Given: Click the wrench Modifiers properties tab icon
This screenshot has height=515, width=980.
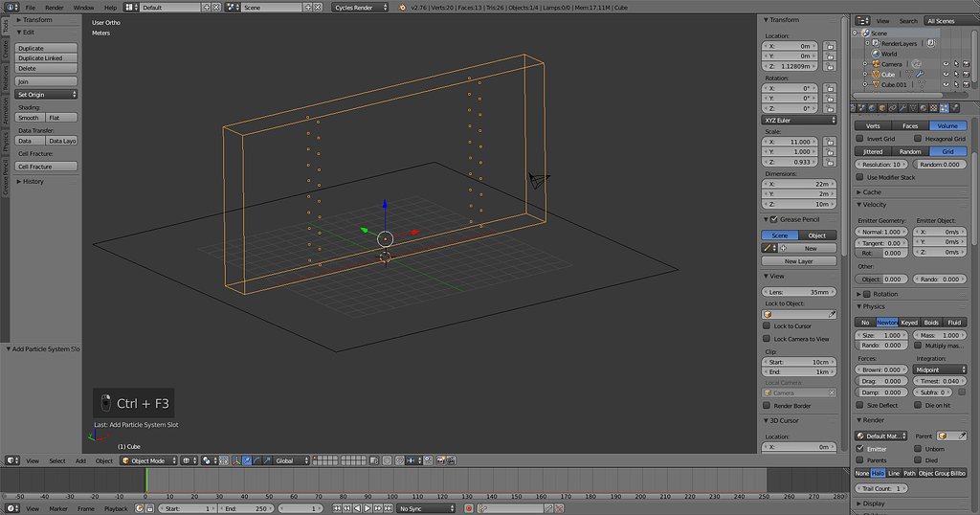Looking at the screenshot, I should click(903, 108).
